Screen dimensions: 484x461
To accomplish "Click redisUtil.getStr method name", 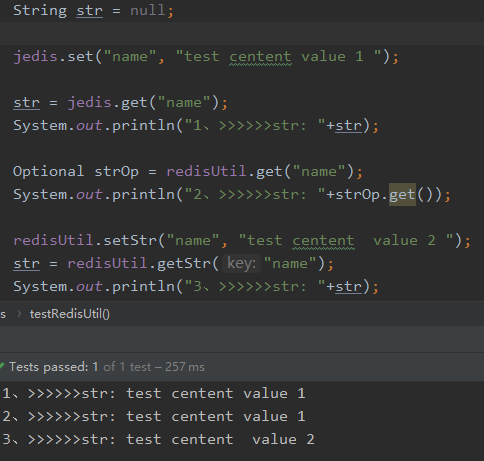I will pos(184,264).
